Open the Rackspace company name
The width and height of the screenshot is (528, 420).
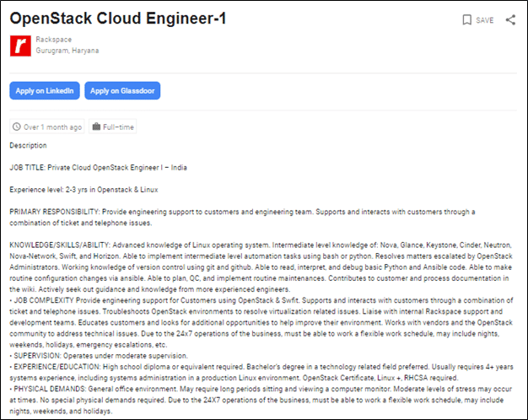point(54,40)
